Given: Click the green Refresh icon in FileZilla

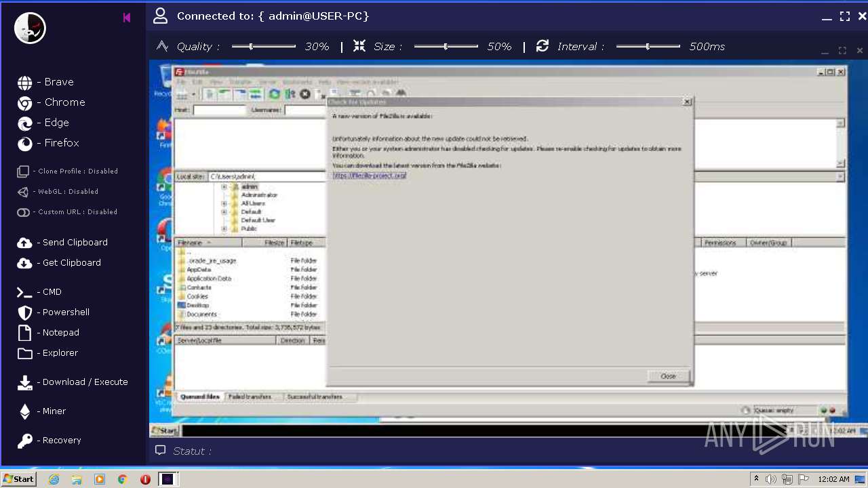Looking at the screenshot, I should pos(274,94).
